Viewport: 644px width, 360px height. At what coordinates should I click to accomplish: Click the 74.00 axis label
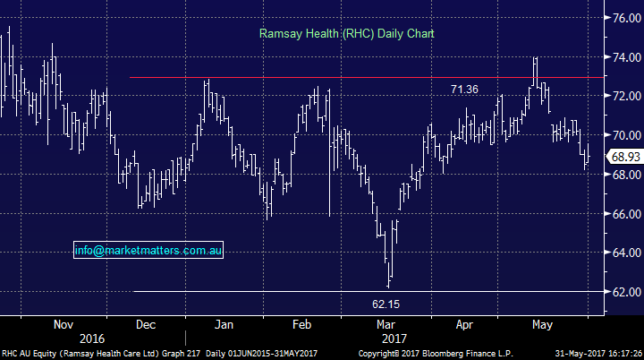(626, 57)
